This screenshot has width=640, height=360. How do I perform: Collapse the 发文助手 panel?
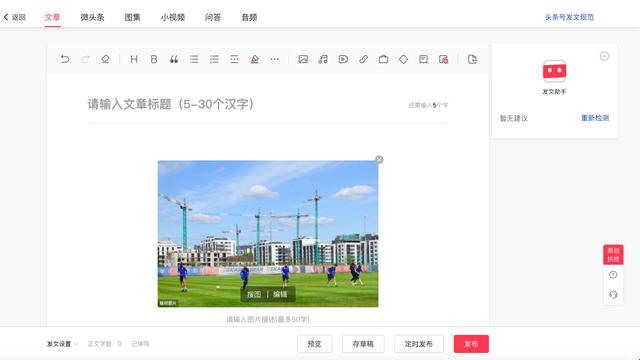[604, 56]
